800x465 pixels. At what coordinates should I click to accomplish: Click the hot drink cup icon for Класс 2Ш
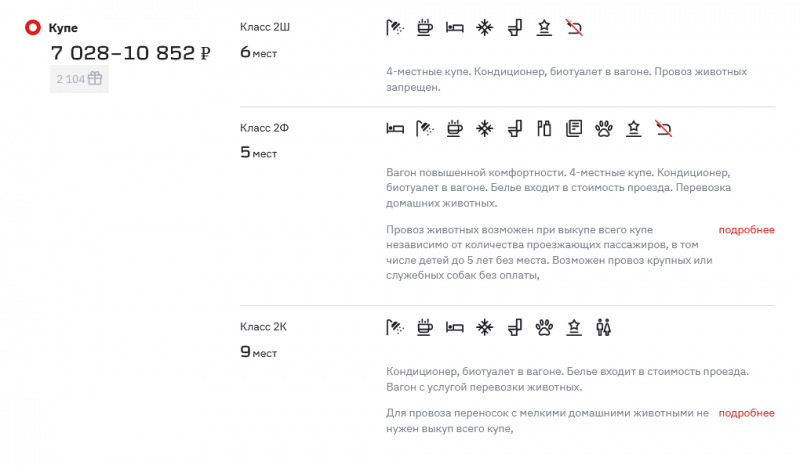(x=425, y=27)
